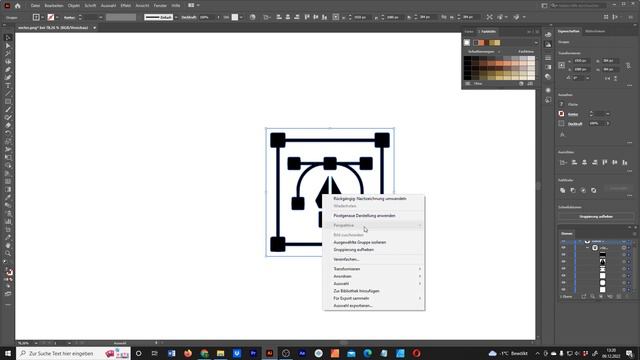640x360 pixels.
Task: Select the Zoom tool magnifier
Action: pyautogui.click(x=8, y=253)
